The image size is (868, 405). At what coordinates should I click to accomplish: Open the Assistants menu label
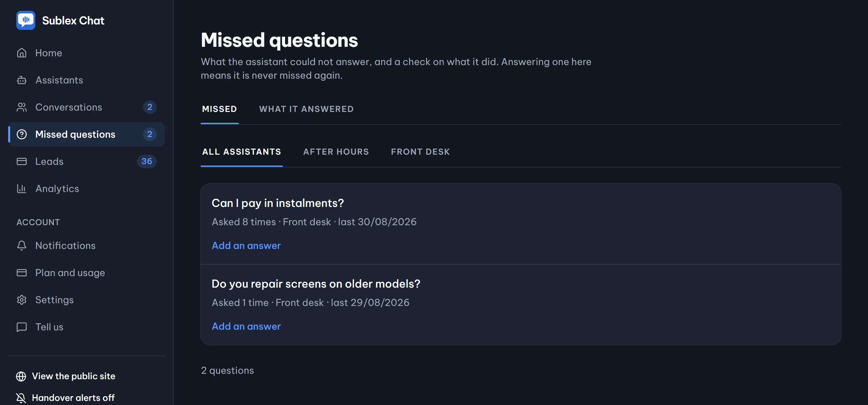[59, 80]
